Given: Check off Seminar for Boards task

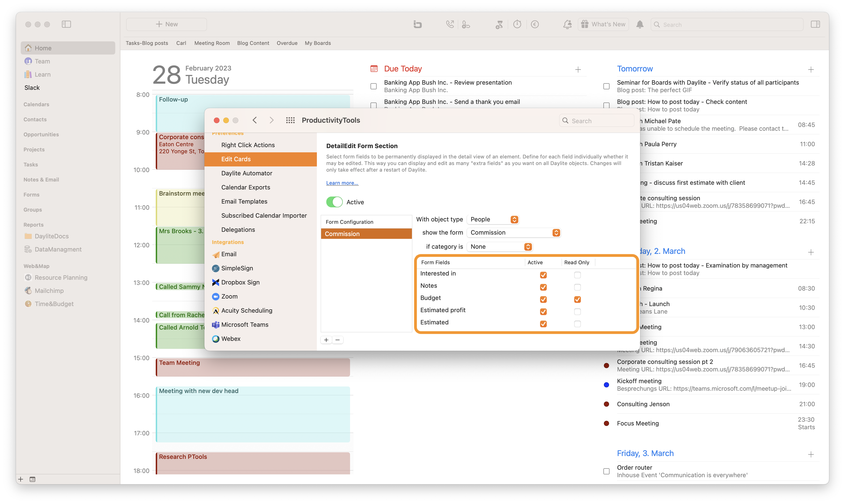Looking at the screenshot, I should click(606, 86).
